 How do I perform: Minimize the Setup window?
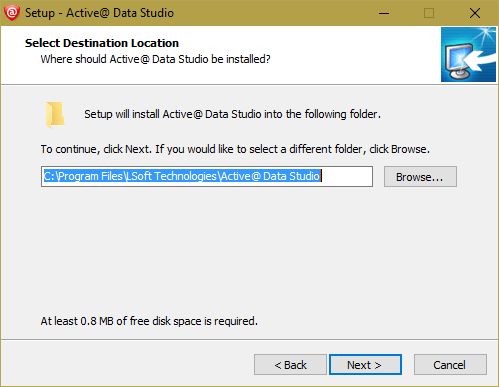tap(384, 13)
